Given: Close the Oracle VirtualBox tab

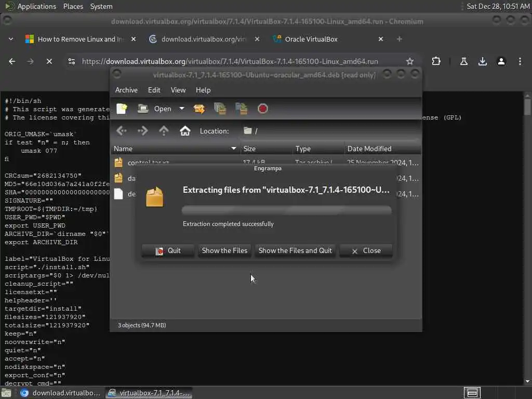Looking at the screenshot, I should (x=381, y=39).
